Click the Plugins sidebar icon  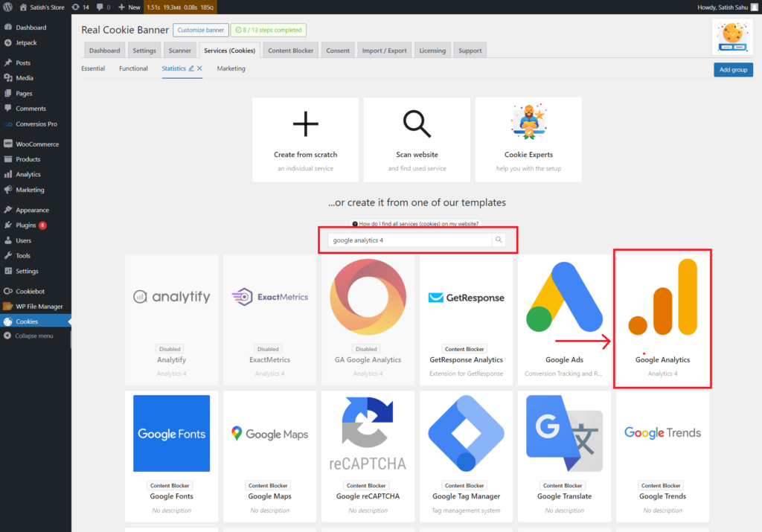(7, 225)
